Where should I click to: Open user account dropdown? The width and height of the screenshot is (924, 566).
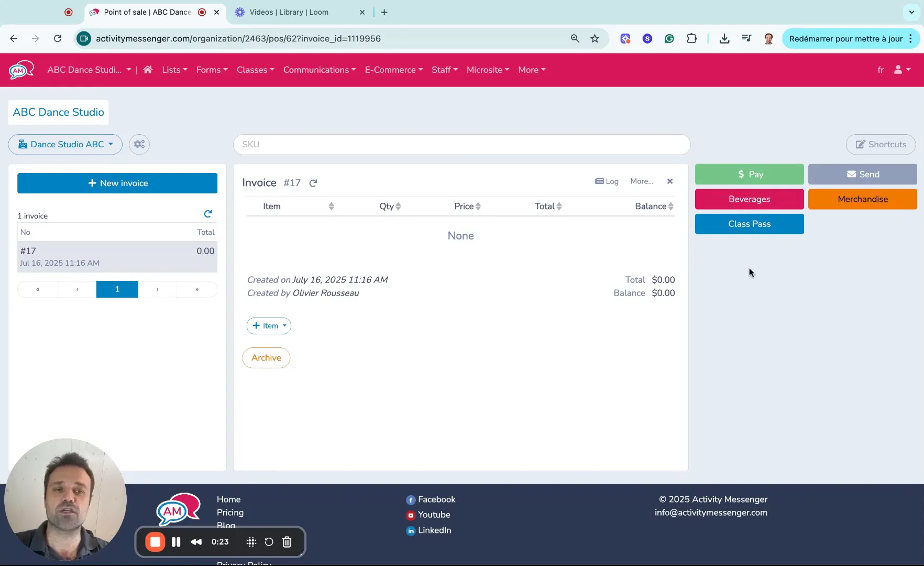(902, 70)
